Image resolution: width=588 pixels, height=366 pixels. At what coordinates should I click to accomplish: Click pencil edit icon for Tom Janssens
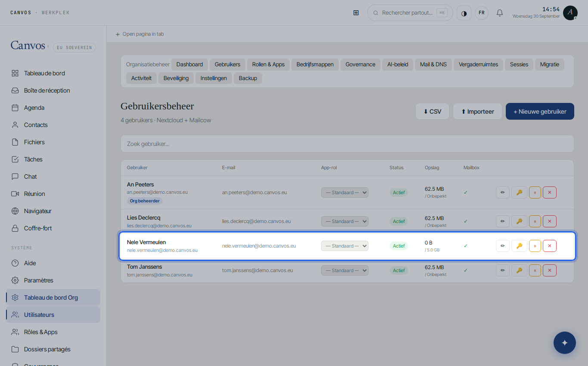503,270
